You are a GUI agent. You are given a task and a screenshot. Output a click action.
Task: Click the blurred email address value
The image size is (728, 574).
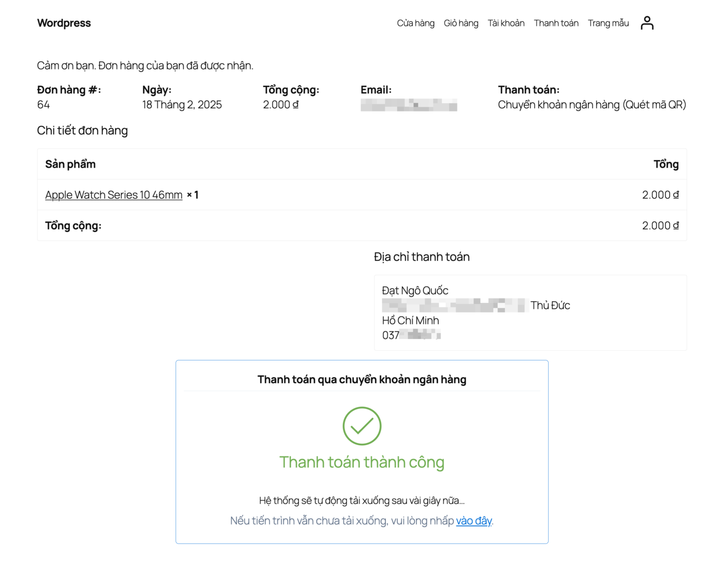pyautogui.click(x=408, y=105)
